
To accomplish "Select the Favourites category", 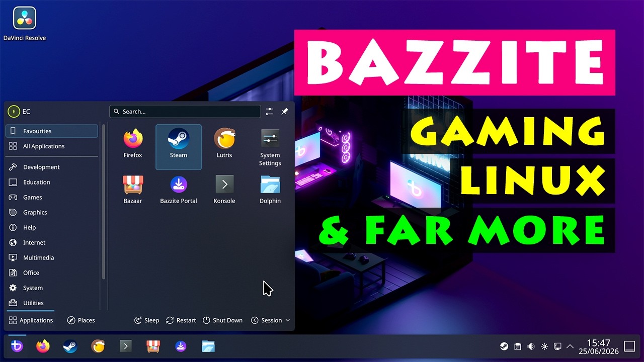I will (52, 131).
